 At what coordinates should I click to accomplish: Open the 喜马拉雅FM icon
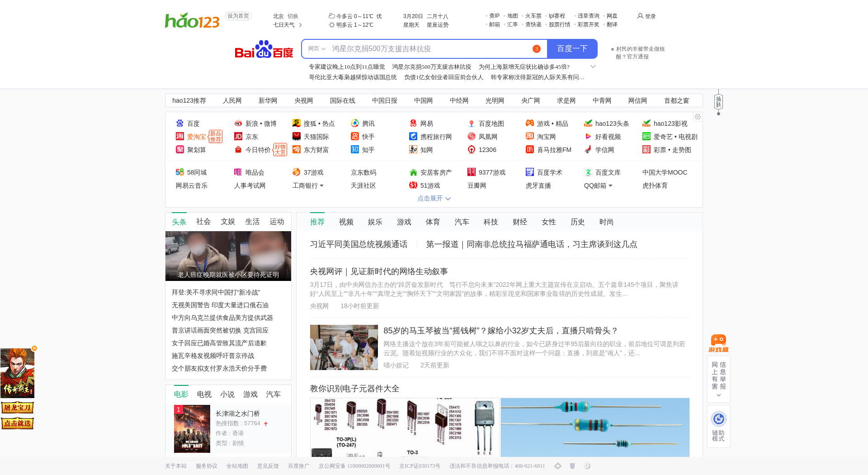click(x=530, y=150)
